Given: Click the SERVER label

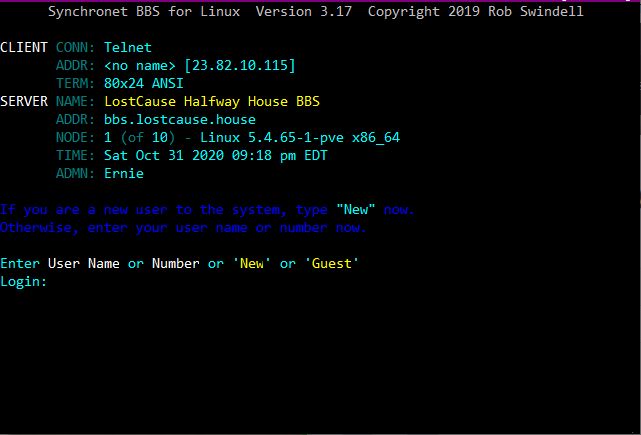Looking at the screenshot, I should pyautogui.click(x=24, y=101).
